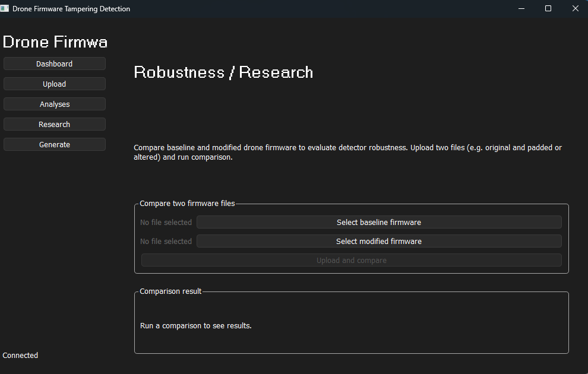This screenshot has width=588, height=374.
Task: Click 'Run a comparison to see results' text
Action: click(196, 325)
